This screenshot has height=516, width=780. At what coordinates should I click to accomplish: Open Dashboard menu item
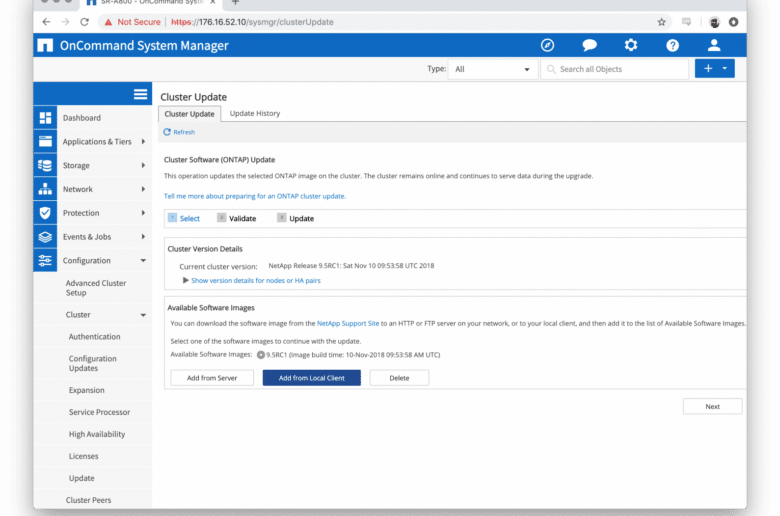click(x=82, y=118)
